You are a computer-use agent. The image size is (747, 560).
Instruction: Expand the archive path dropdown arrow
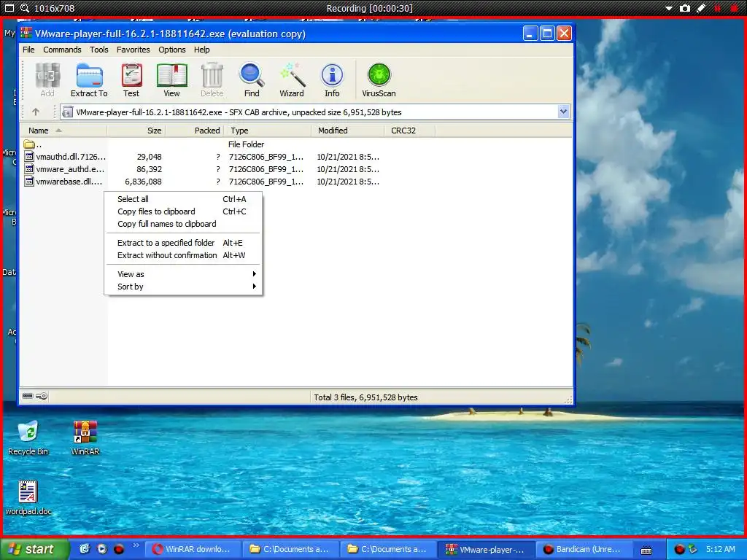coord(563,112)
